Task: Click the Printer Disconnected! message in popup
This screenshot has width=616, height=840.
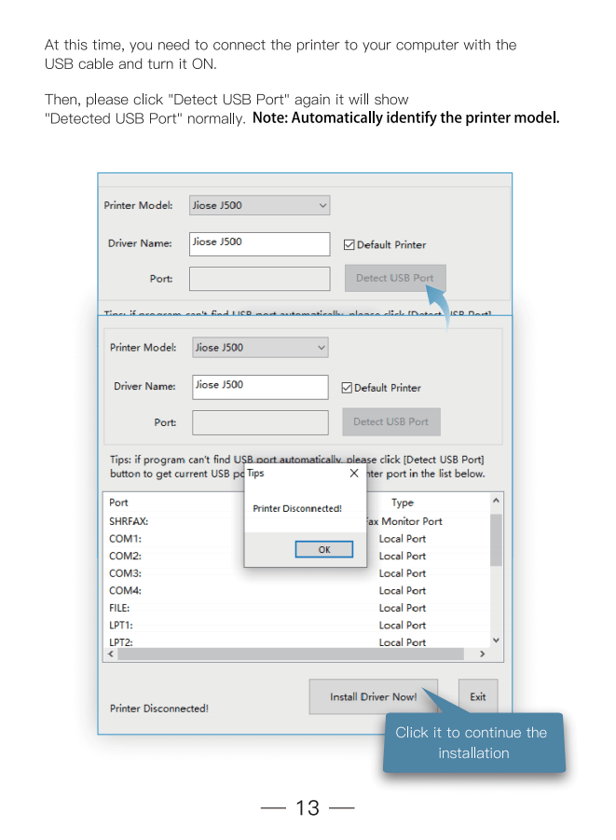Action: [297, 508]
